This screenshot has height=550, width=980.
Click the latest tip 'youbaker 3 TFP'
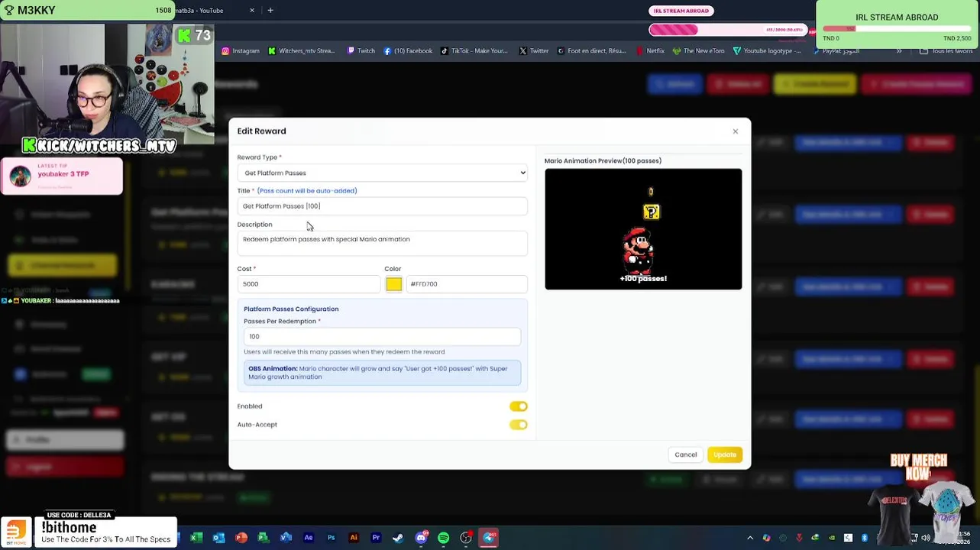click(x=62, y=176)
